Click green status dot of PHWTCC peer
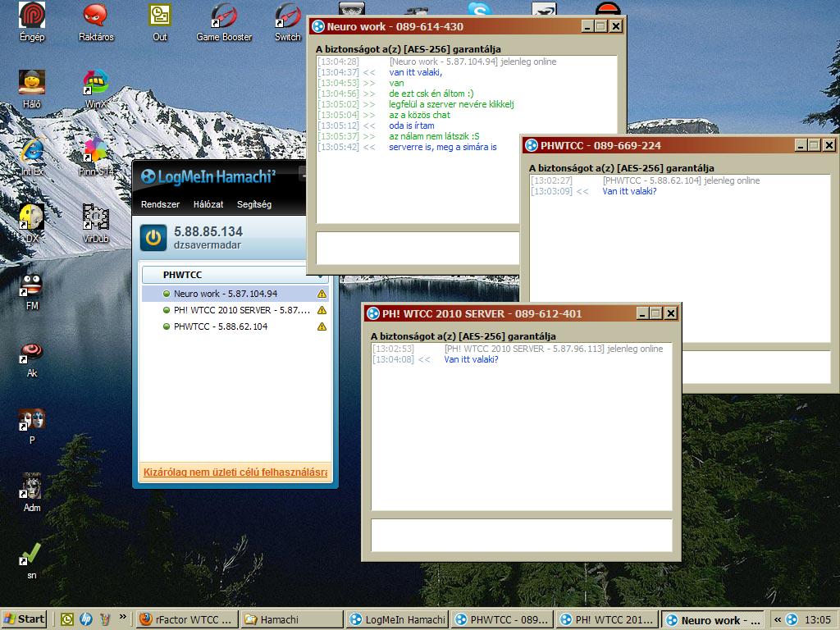 tap(167, 326)
